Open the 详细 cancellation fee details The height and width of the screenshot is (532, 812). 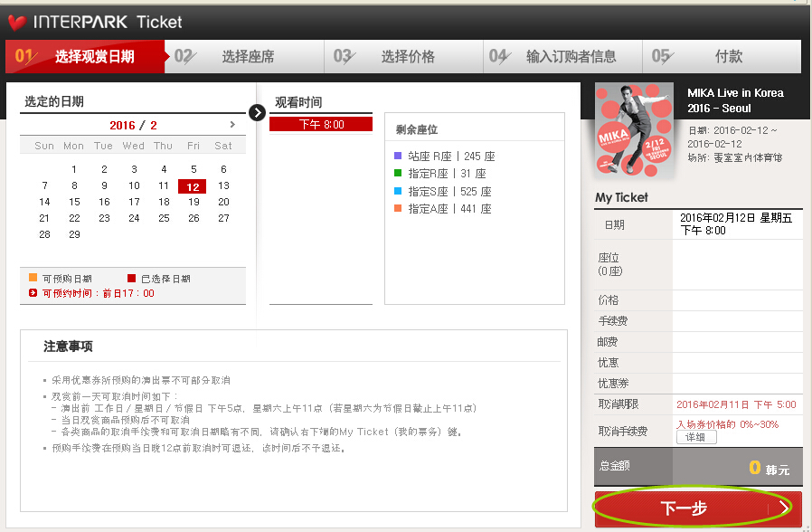tap(696, 437)
